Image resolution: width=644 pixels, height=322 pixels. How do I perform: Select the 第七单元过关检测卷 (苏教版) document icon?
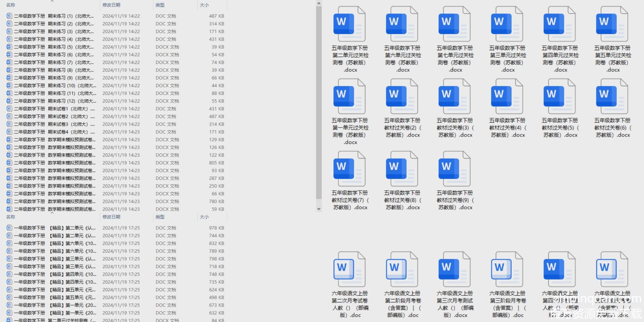454,24
